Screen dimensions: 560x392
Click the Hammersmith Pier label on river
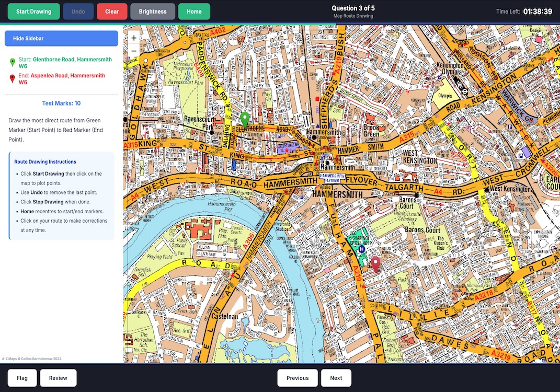point(221,206)
